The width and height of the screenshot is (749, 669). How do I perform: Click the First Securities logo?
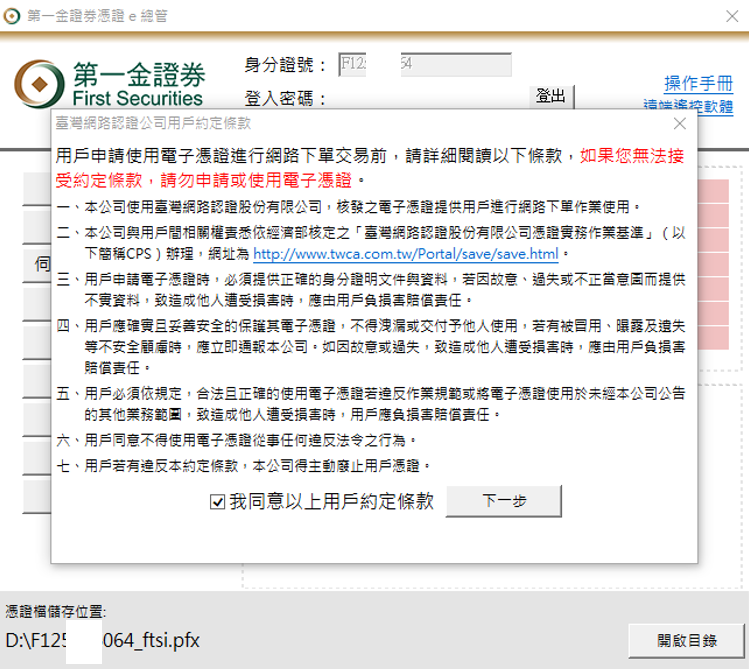click(x=110, y=84)
